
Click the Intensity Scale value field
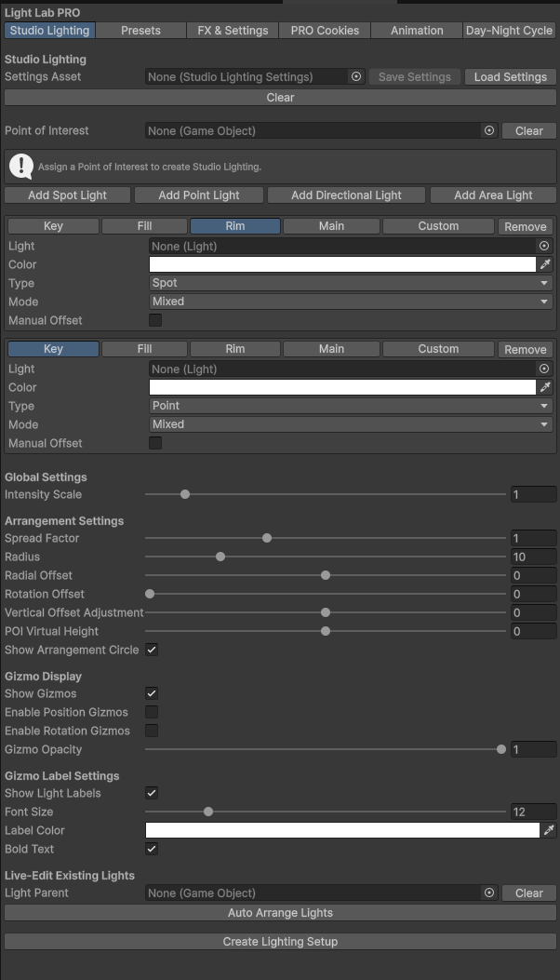coord(533,494)
